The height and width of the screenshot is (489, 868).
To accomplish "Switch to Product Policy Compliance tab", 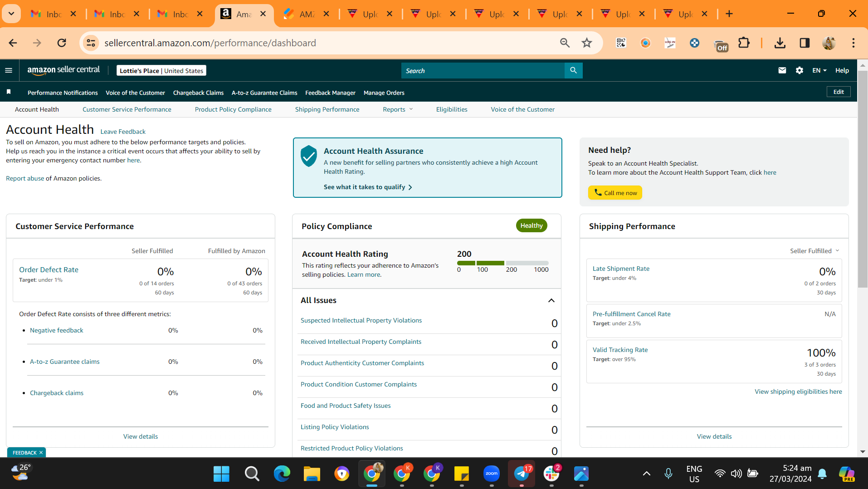I will coord(233,109).
